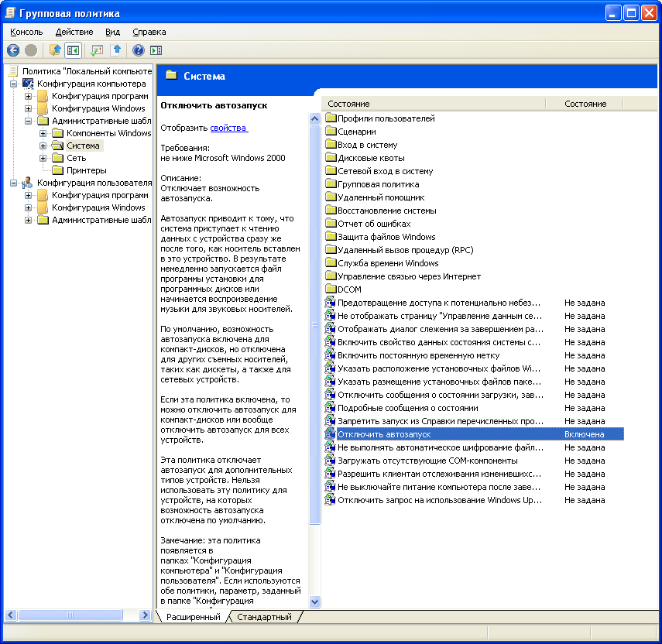Select Сетевой вход в систему row text
The image size is (662, 644).
(386, 171)
